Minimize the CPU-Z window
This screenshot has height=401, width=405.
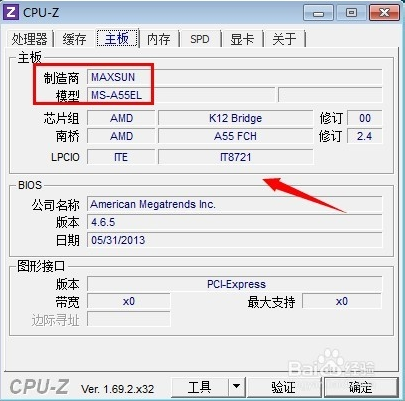(318, 13)
